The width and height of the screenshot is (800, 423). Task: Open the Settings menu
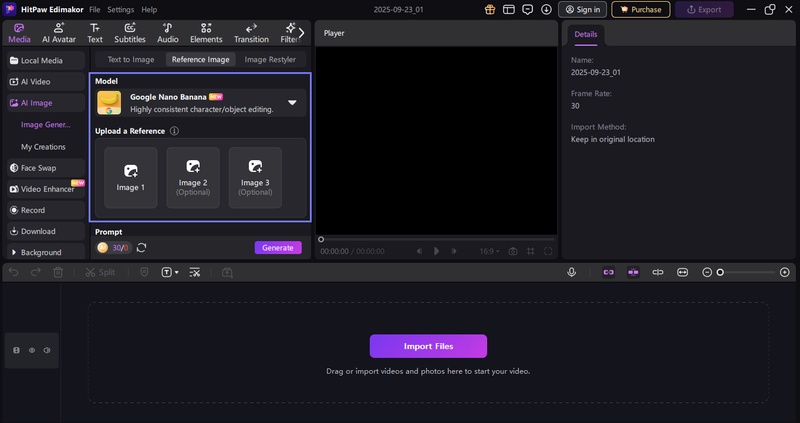(120, 10)
